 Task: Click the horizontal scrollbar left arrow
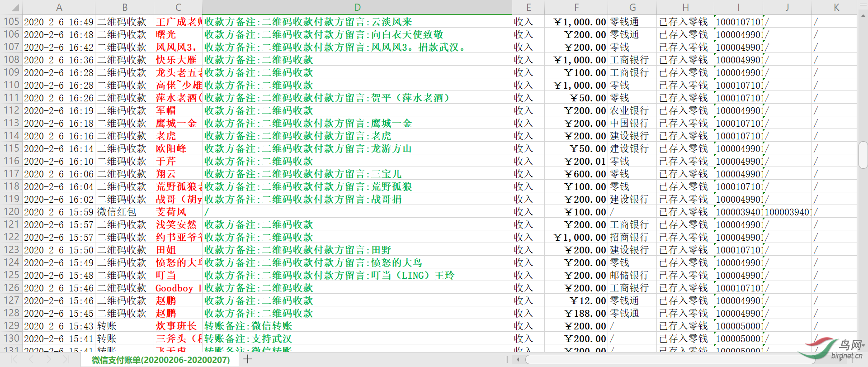tap(518, 360)
